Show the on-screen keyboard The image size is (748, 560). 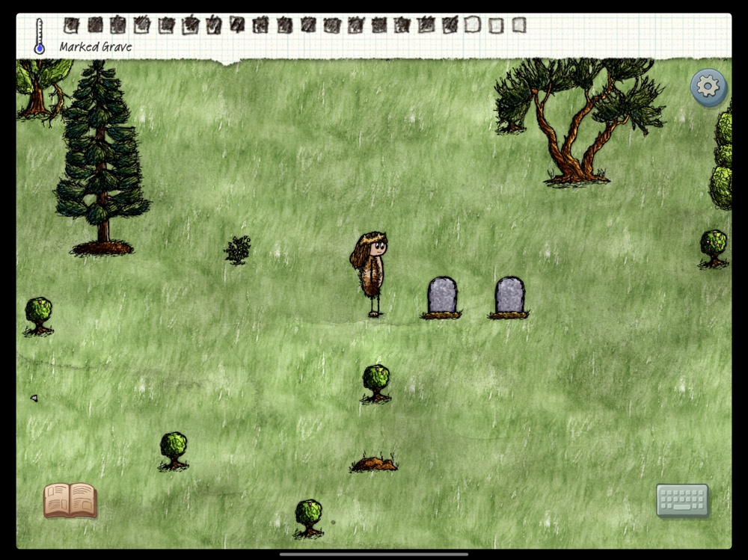click(x=682, y=500)
